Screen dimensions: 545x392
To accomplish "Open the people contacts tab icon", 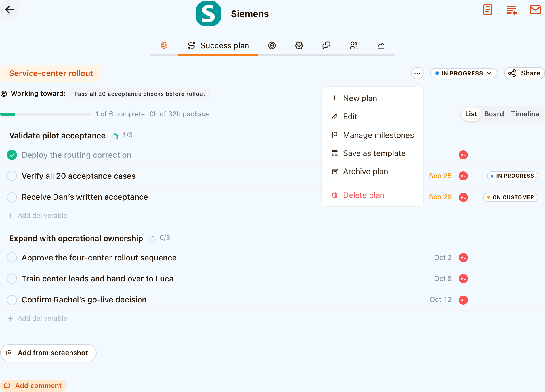I will coord(354,45).
